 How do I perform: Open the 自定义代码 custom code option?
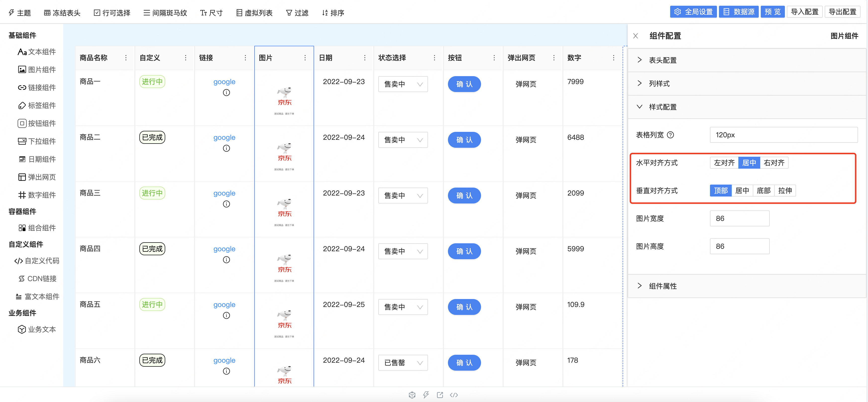click(x=37, y=260)
